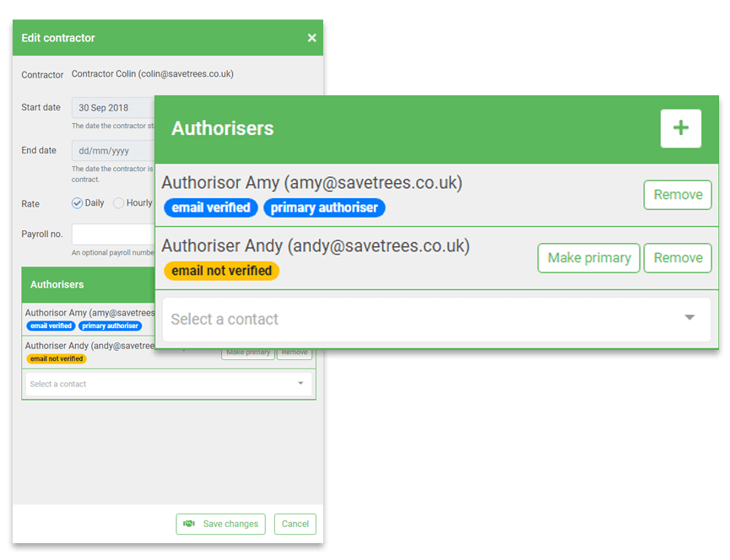
Task: Click 'Contractor Colin (colin@savetrees.co.uk)' text
Action: click(x=152, y=74)
